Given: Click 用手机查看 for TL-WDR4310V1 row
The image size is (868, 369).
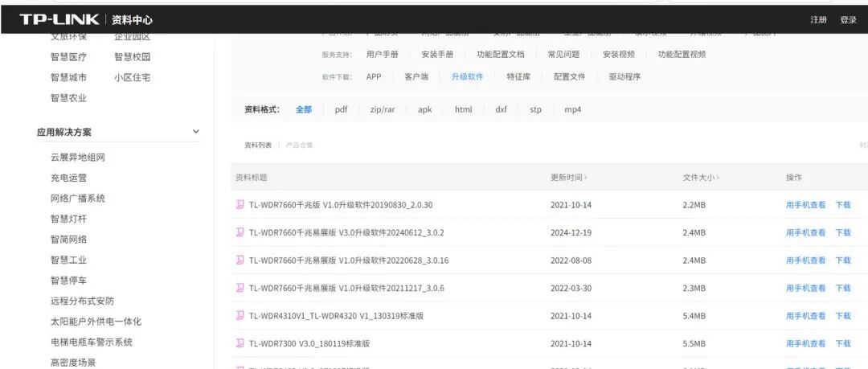Looking at the screenshot, I should tap(805, 316).
